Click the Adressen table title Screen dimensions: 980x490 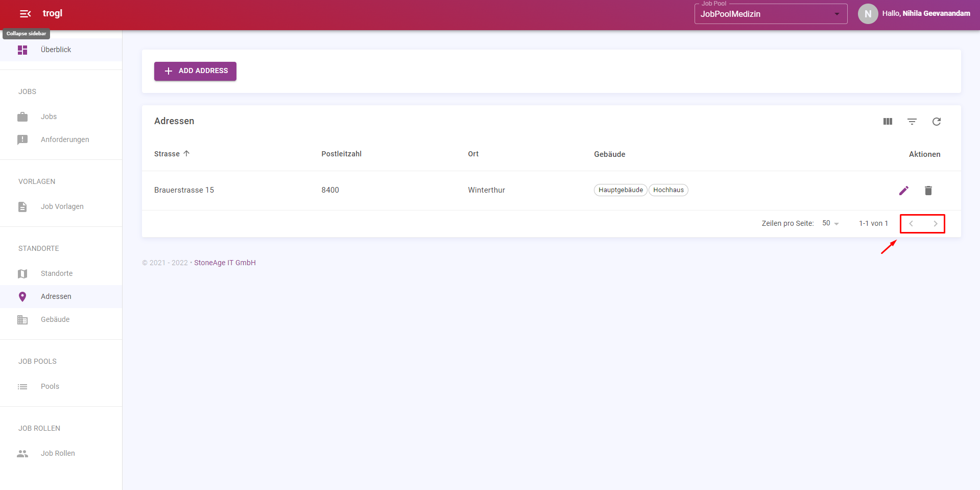coord(174,121)
